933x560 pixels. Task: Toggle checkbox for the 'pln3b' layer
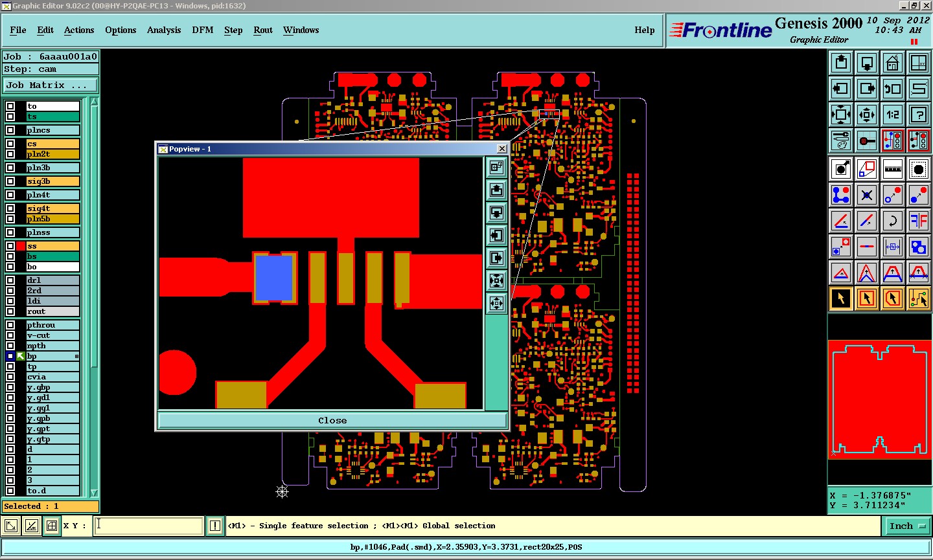tap(10, 168)
